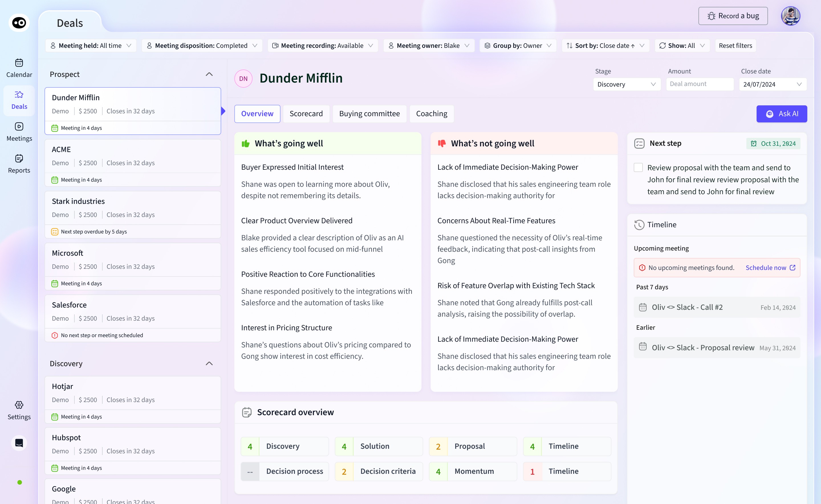Click the Timeline history clock icon
The height and width of the screenshot is (504, 821).
pyautogui.click(x=639, y=225)
